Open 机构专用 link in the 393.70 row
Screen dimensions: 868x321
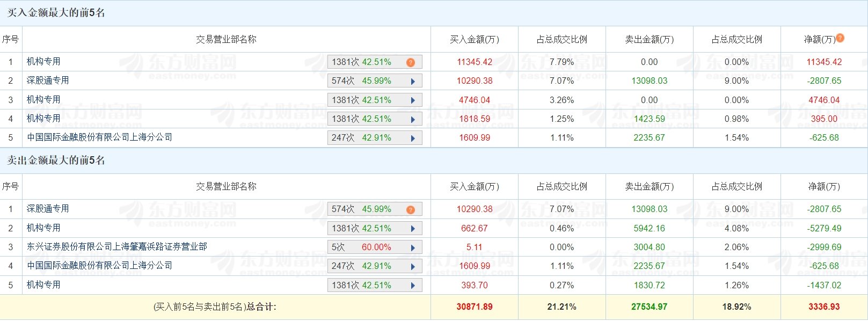[43, 285]
